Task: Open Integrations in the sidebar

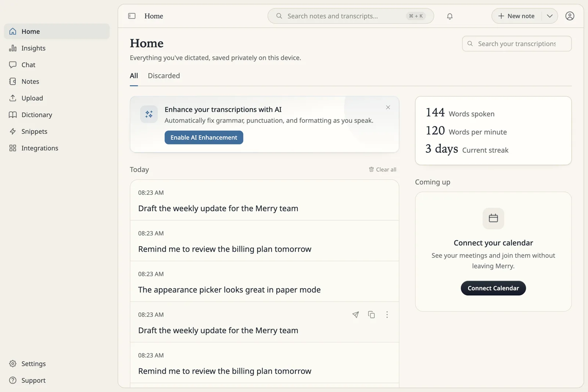Action: coord(57,148)
